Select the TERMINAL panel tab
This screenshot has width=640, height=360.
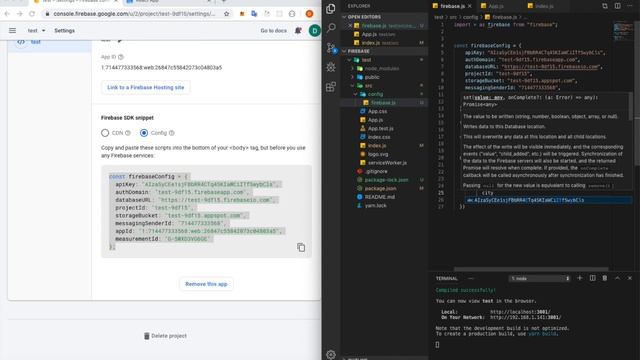(x=447, y=278)
